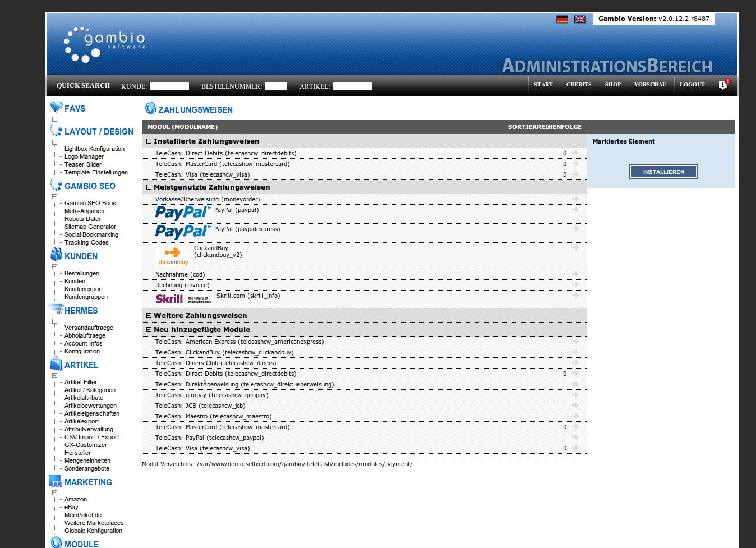Screen dimensions: 756x548
Task: Select TeleCash: giropay module row
Action: (211, 395)
